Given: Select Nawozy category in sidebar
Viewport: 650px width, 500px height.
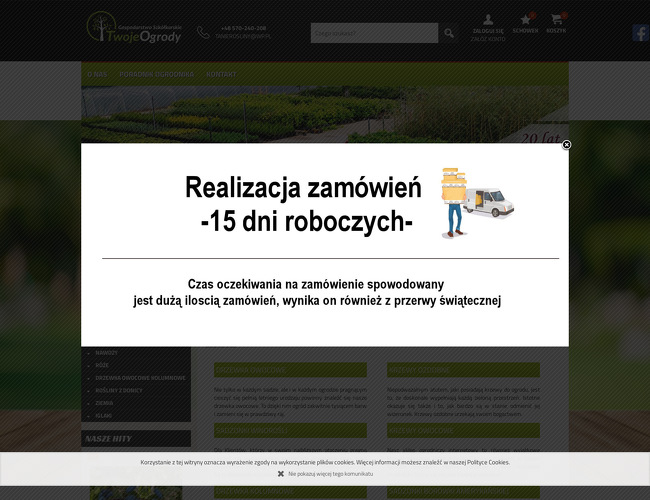Looking at the screenshot, I should [107, 353].
